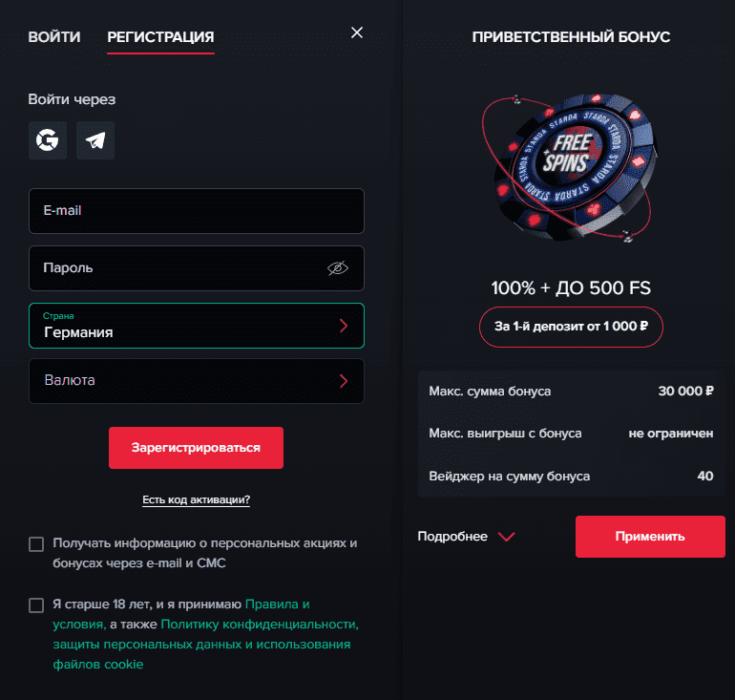The image size is (735, 700).
Task: Open the Страна country dropdown
Action: [197, 326]
